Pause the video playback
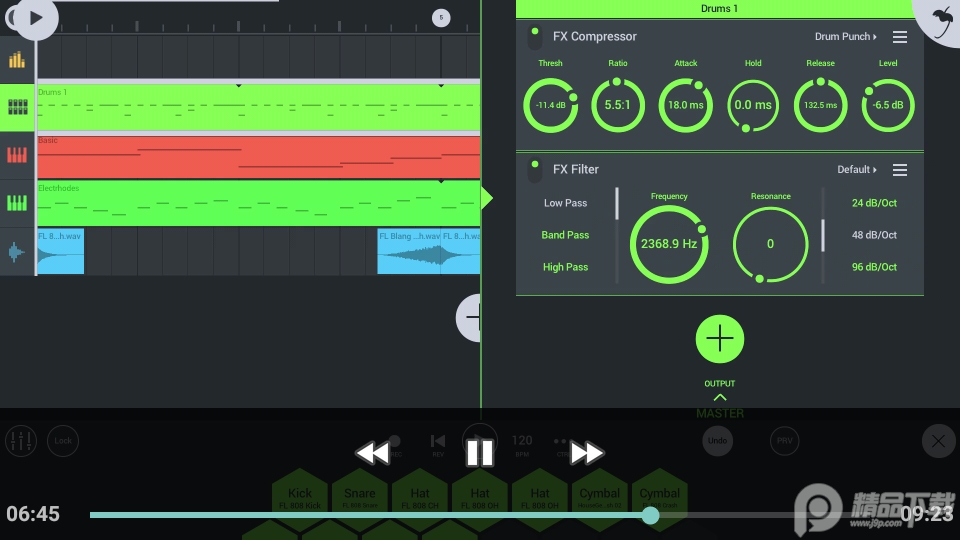Image resolution: width=960 pixels, height=540 pixels. (x=479, y=453)
